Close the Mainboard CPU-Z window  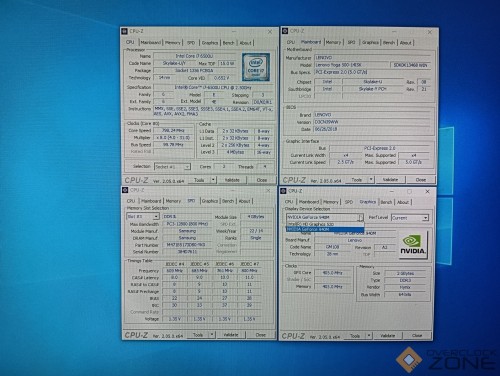click(x=430, y=32)
